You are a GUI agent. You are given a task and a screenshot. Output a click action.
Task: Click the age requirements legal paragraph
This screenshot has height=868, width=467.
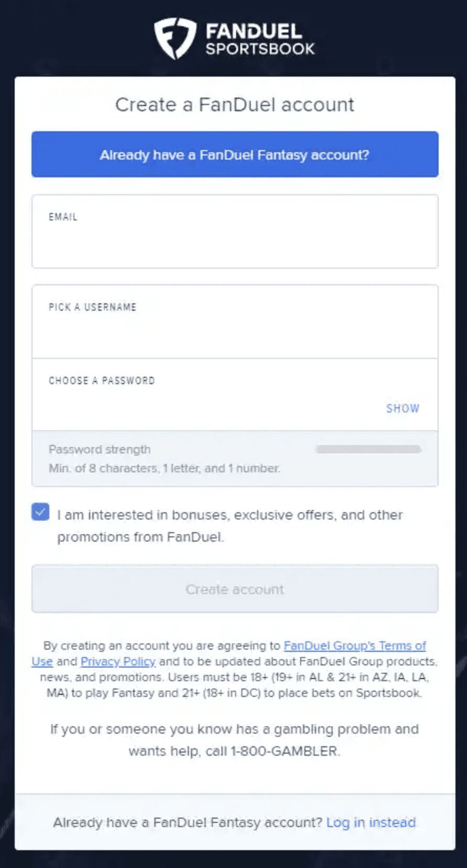click(235, 685)
